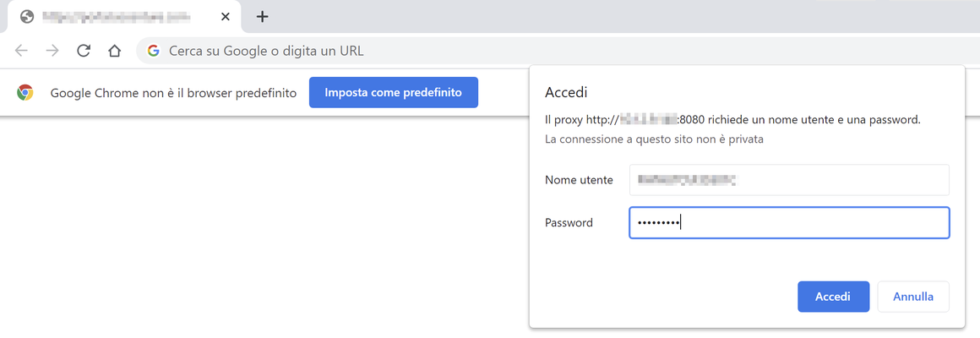
Task: Reload the current page
Action: 84,52
